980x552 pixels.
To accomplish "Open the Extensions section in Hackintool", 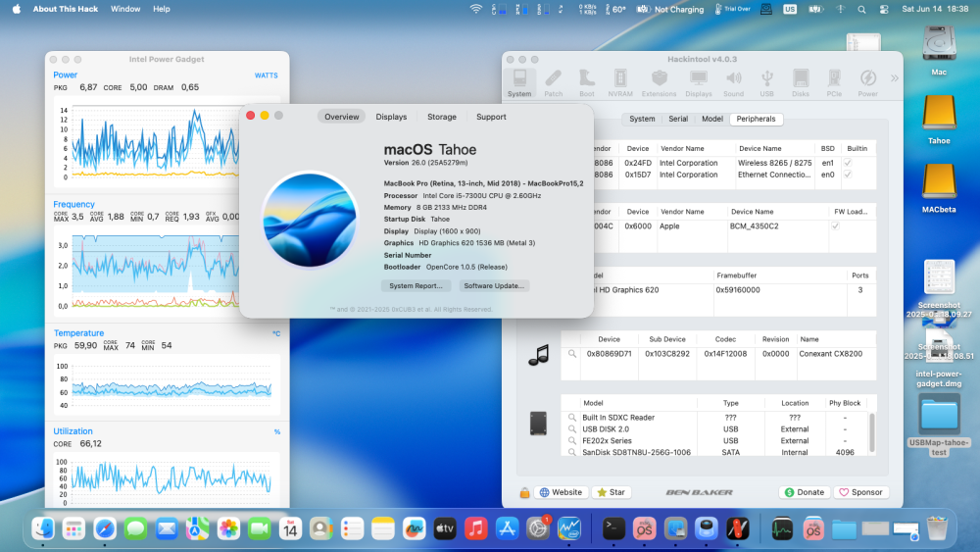I will (659, 82).
